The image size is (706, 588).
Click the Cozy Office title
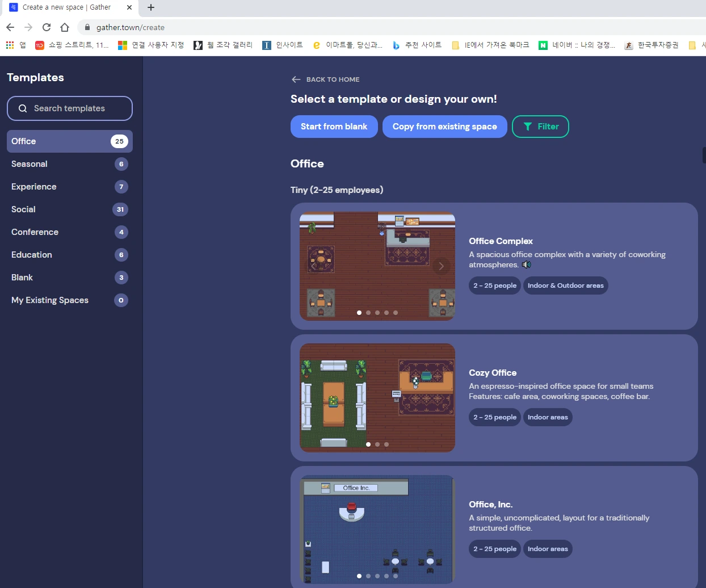point(493,373)
